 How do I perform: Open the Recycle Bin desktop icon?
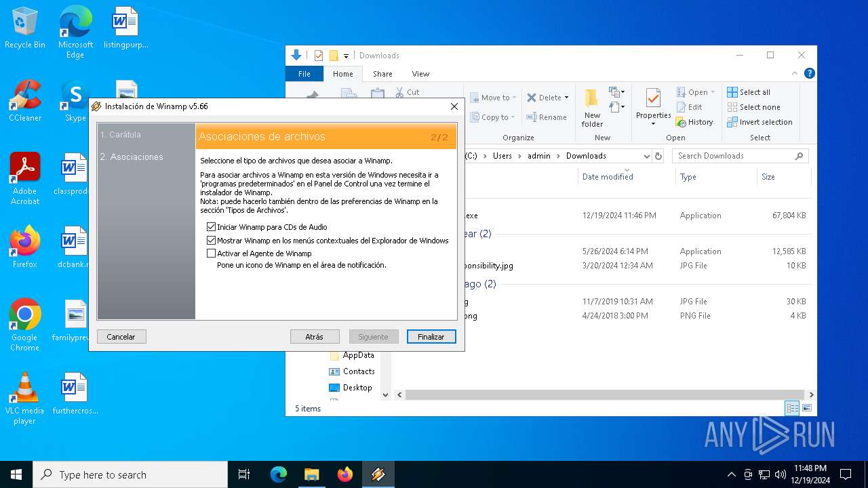click(25, 28)
